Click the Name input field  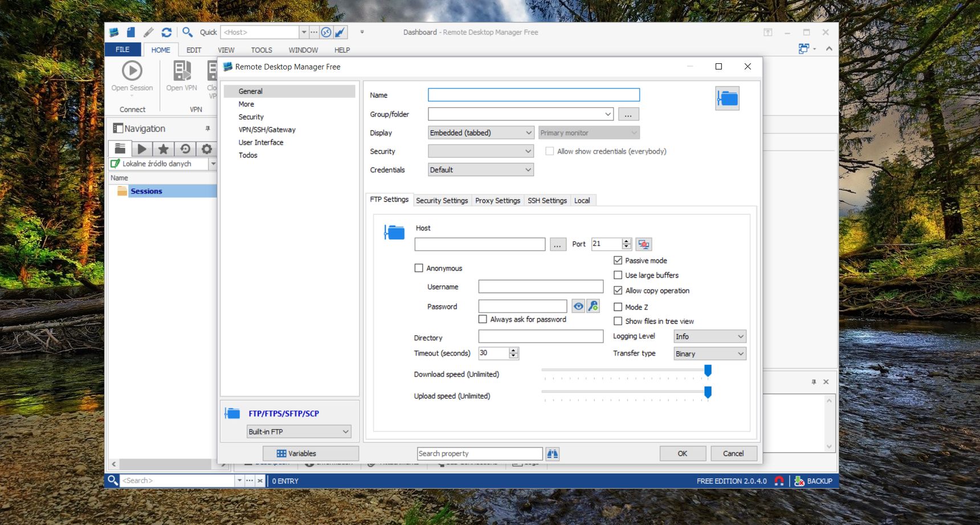point(534,95)
